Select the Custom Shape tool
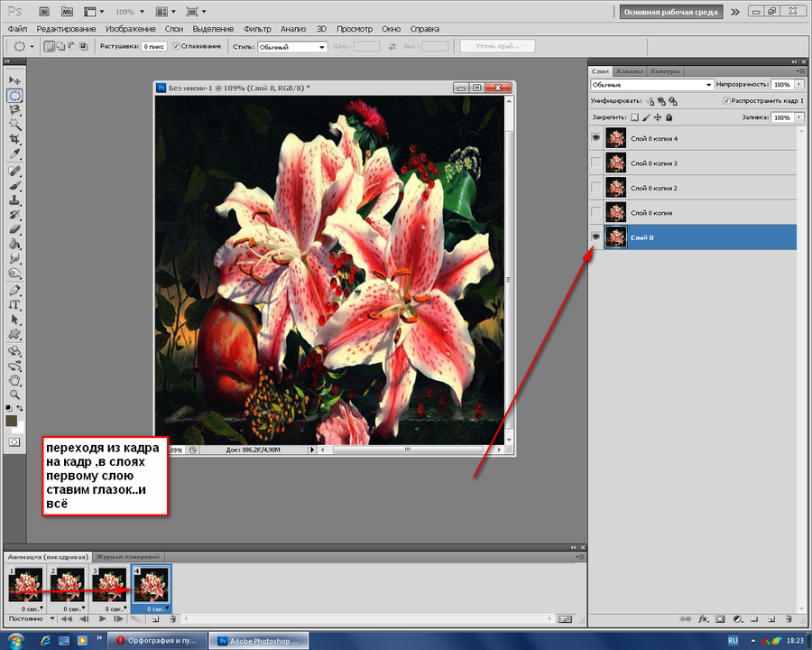The image size is (812, 650). [x=14, y=334]
